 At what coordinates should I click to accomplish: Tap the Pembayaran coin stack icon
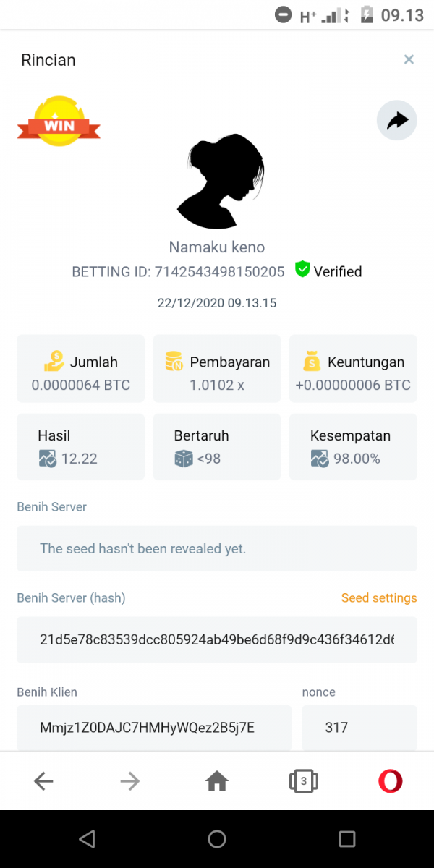click(x=174, y=361)
